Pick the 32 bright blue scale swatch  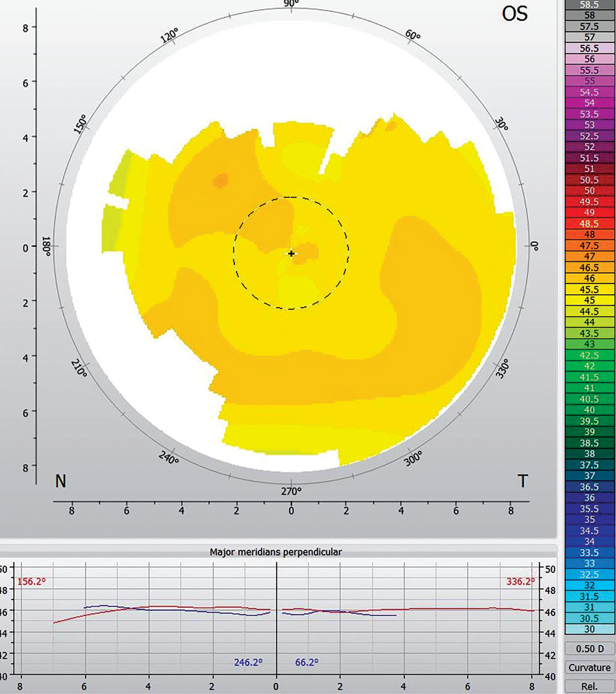(x=590, y=585)
